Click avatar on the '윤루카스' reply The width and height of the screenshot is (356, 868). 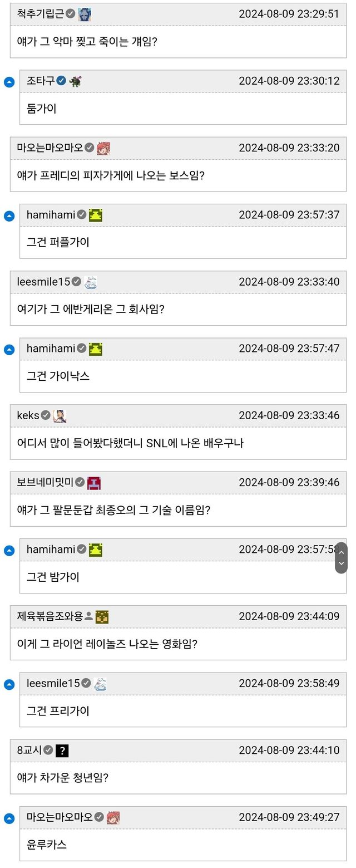tap(113, 817)
